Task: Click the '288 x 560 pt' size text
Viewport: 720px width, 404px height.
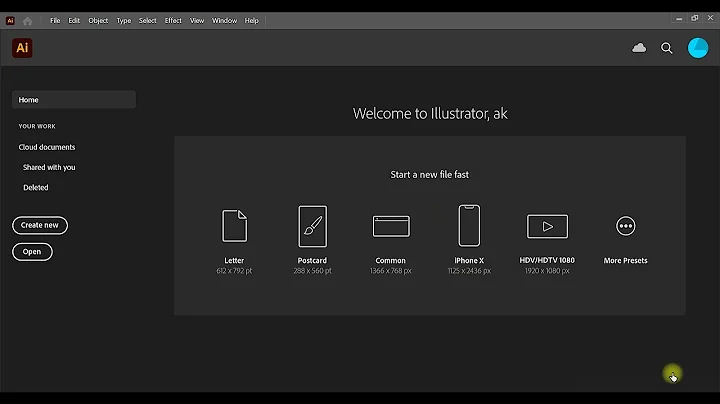Action: pos(312,271)
